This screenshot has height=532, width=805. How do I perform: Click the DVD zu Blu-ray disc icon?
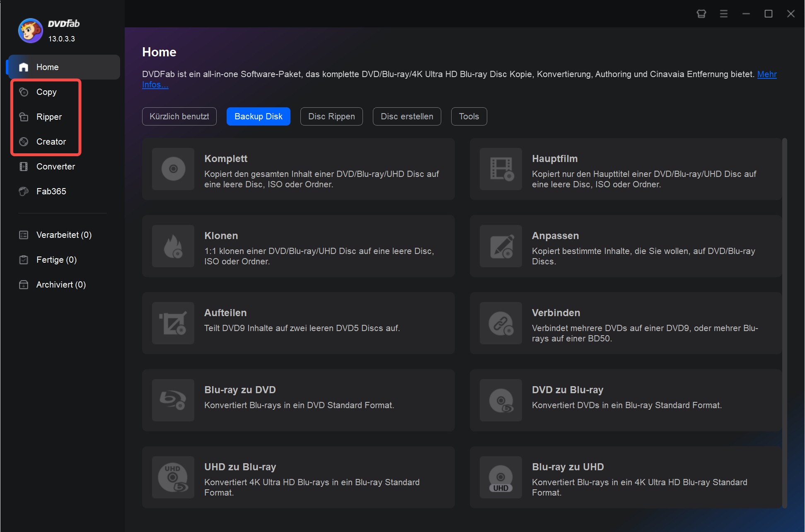(501, 400)
